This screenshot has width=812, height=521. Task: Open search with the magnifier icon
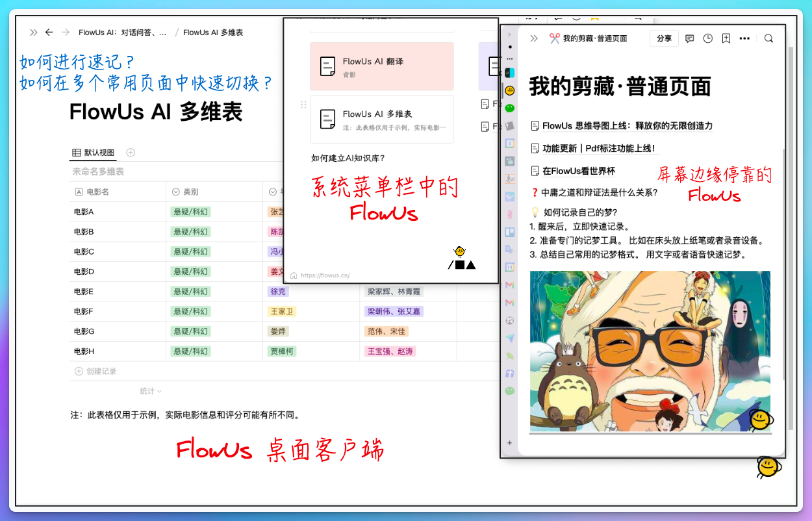point(768,38)
